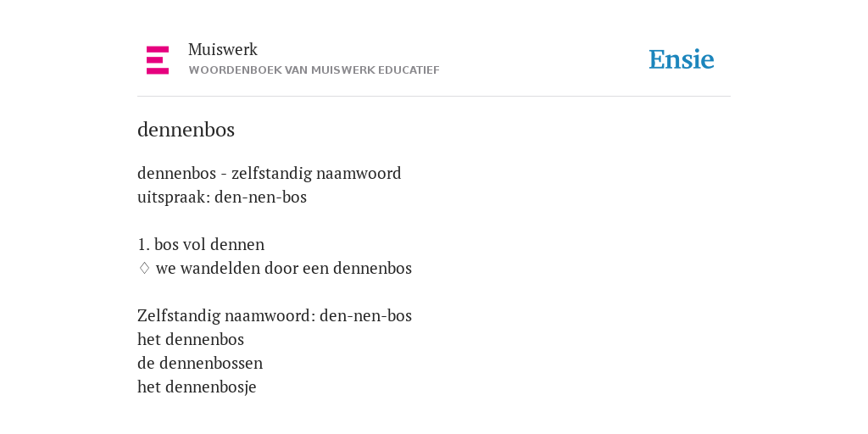
Task: Click the definition '1. bos vol dennen'
Action: click(201, 244)
